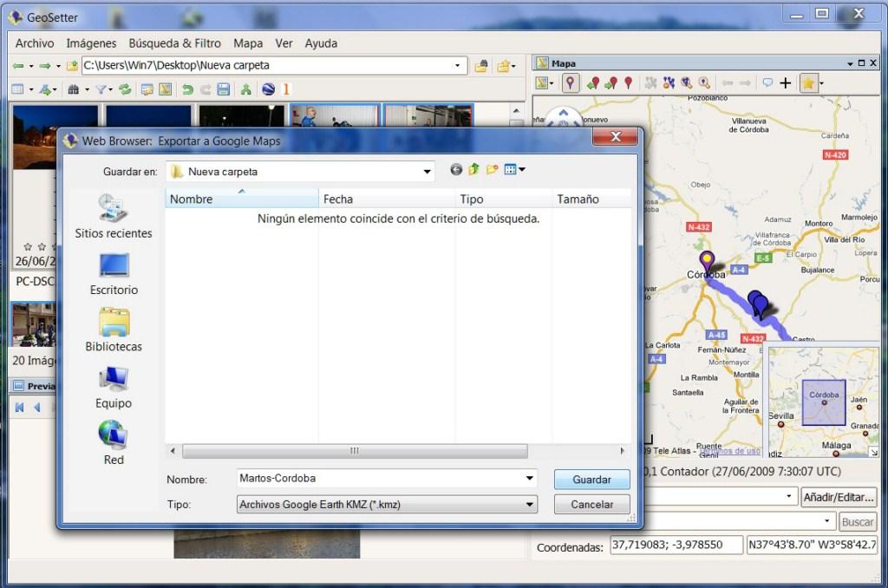Open the Ver menu
This screenshot has height=588, width=888.
coord(284,43)
